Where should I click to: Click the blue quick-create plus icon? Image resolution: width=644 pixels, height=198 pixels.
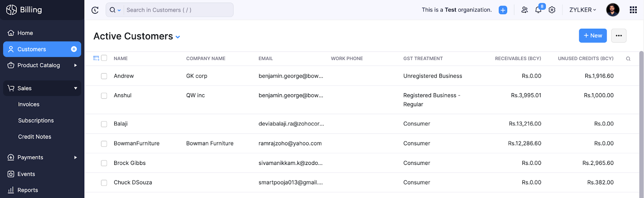point(503,10)
